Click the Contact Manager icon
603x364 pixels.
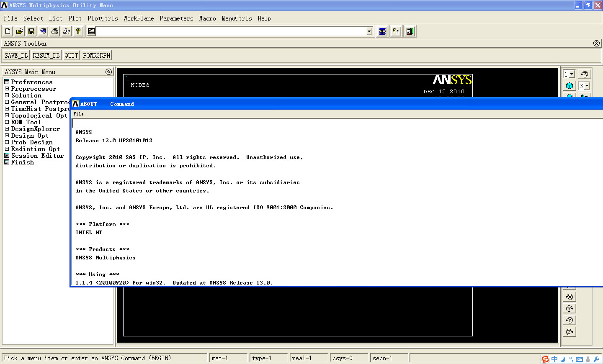(x=410, y=31)
